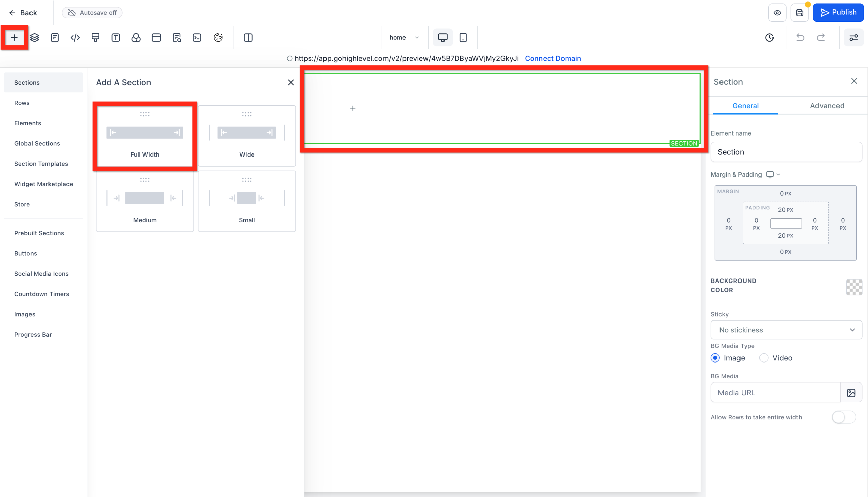The image size is (868, 497).
Task: Open the preview eye icon
Action: tap(777, 13)
